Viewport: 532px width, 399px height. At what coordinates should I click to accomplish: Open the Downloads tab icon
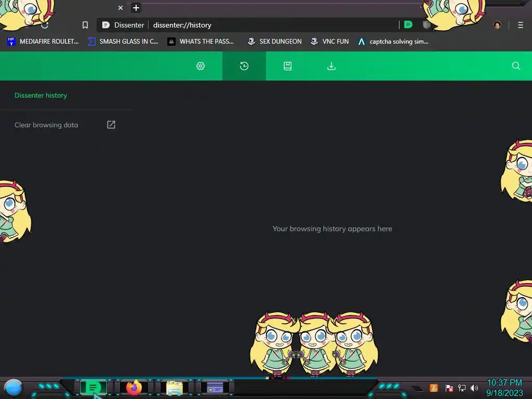(x=331, y=66)
